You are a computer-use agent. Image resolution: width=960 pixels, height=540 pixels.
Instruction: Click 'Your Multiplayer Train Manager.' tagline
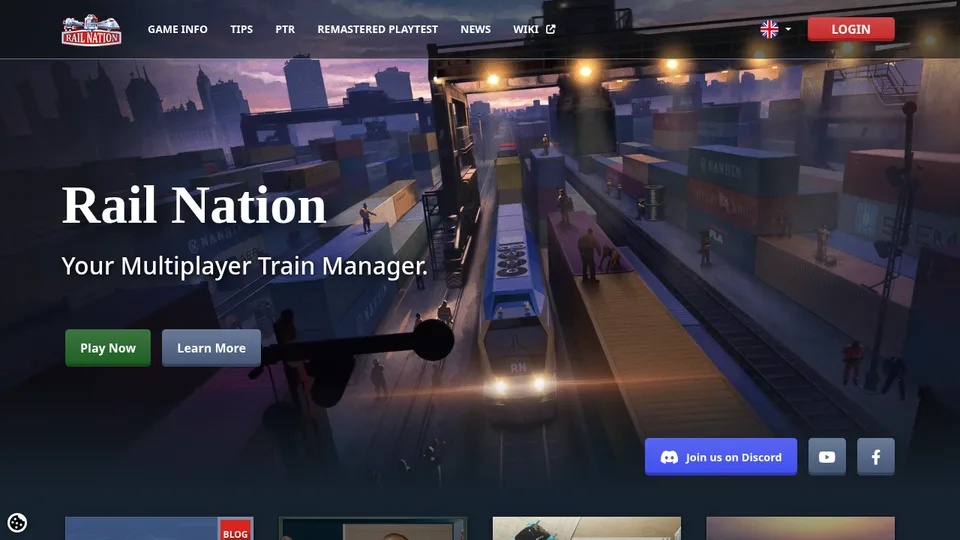coord(245,266)
